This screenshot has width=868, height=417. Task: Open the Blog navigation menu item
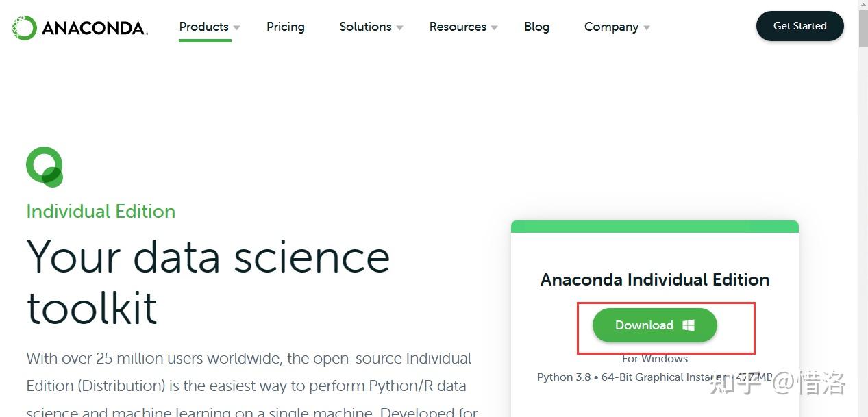click(536, 27)
